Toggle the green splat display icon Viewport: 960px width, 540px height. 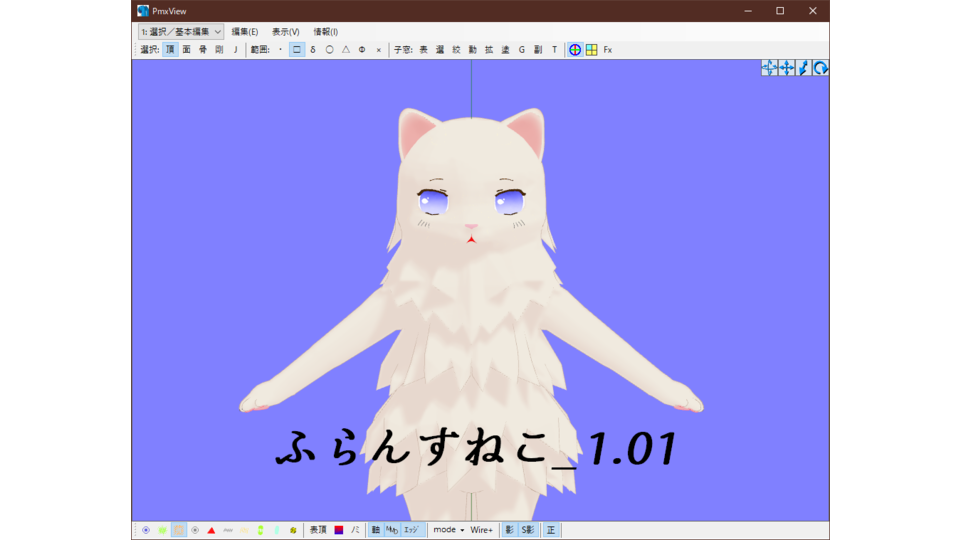point(162,530)
